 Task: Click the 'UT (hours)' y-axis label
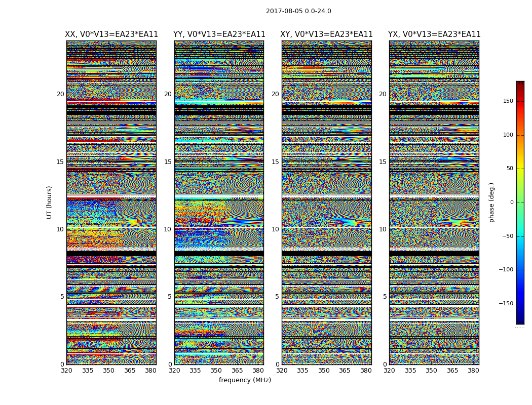point(50,202)
